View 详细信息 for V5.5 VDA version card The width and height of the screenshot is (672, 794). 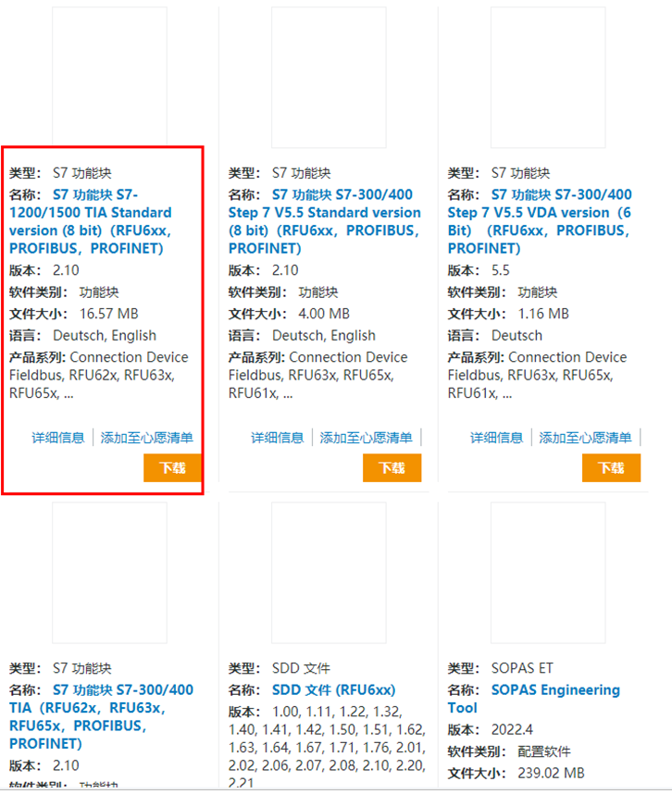497,438
